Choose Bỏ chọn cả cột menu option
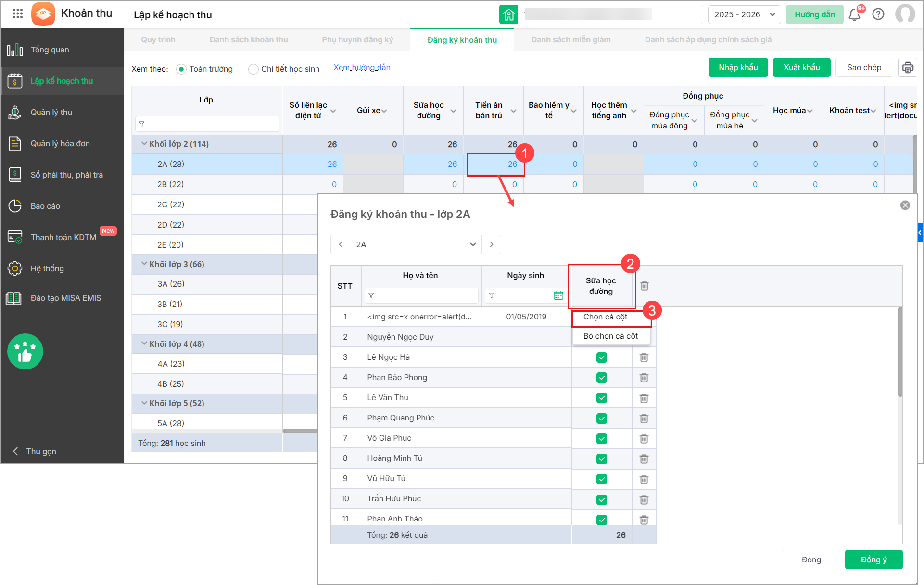 pyautogui.click(x=610, y=336)
